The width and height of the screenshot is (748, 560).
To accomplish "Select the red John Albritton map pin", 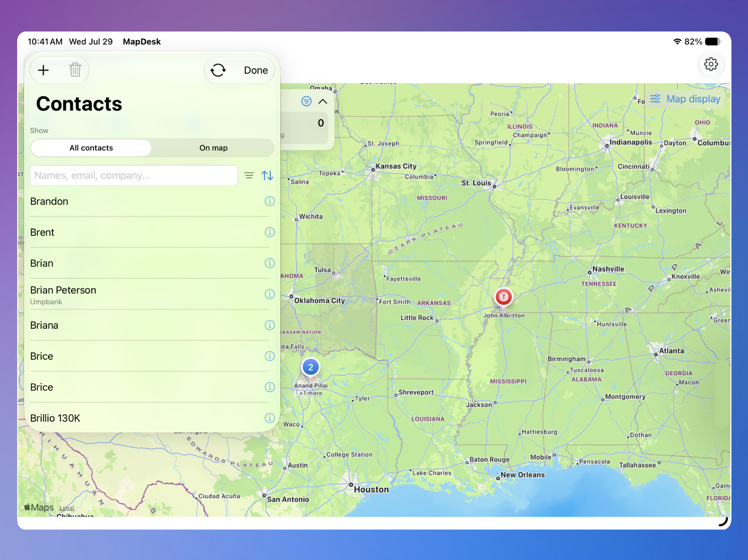I will 503,297.
